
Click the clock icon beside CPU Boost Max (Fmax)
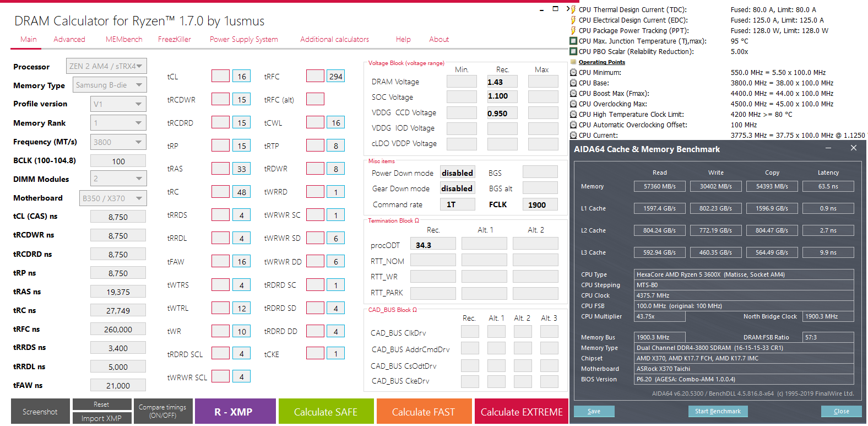click(x=573, y=93)
